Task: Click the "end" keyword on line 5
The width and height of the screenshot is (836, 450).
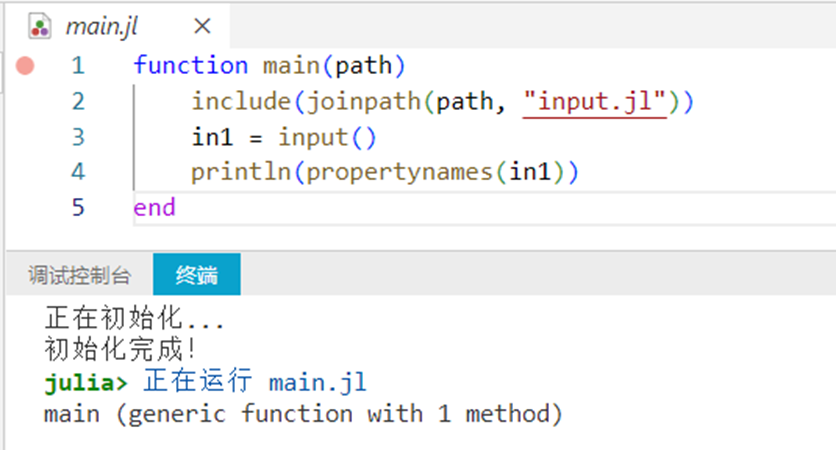Action: coord(154,207)
